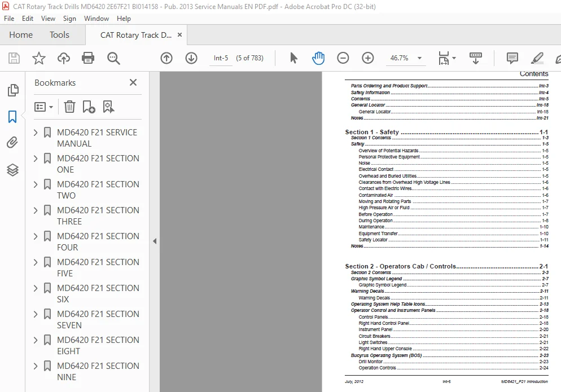The image size is (561, 392).
Task: Open page fit options dropdown arrow
Action: pos(454,58)
